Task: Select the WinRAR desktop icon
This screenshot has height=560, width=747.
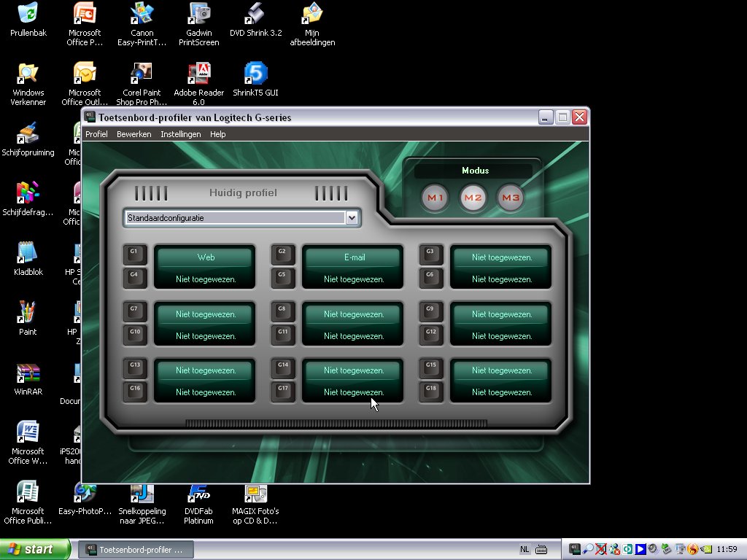Action: coord(28,378)
